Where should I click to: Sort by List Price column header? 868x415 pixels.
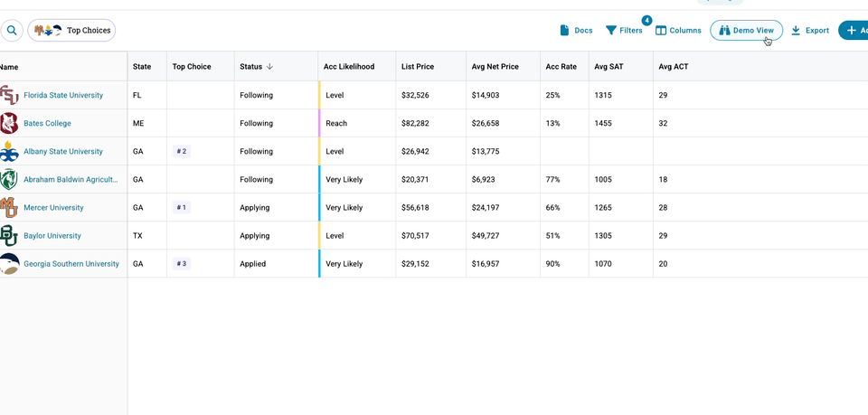pyautogui.click(x=418, y=66)
